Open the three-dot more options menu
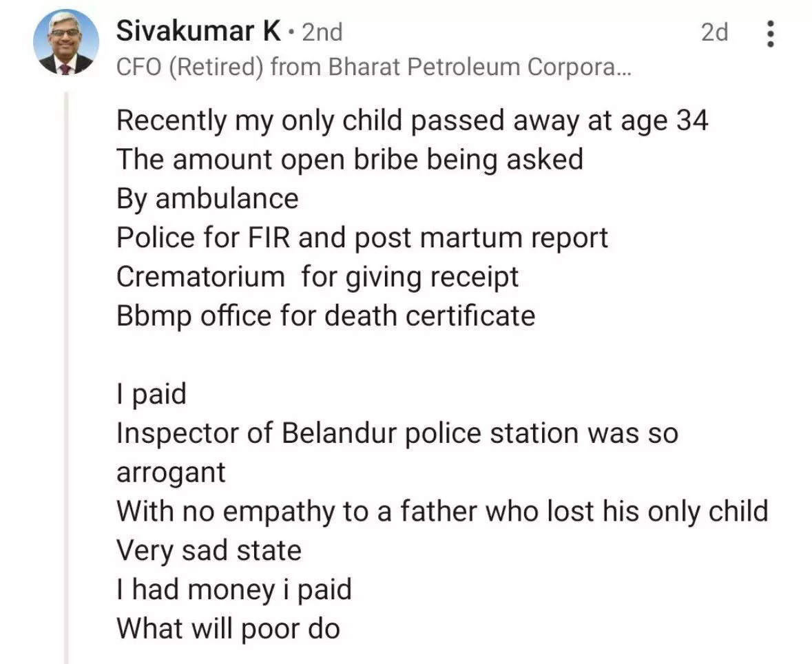 tap(771, 33)
